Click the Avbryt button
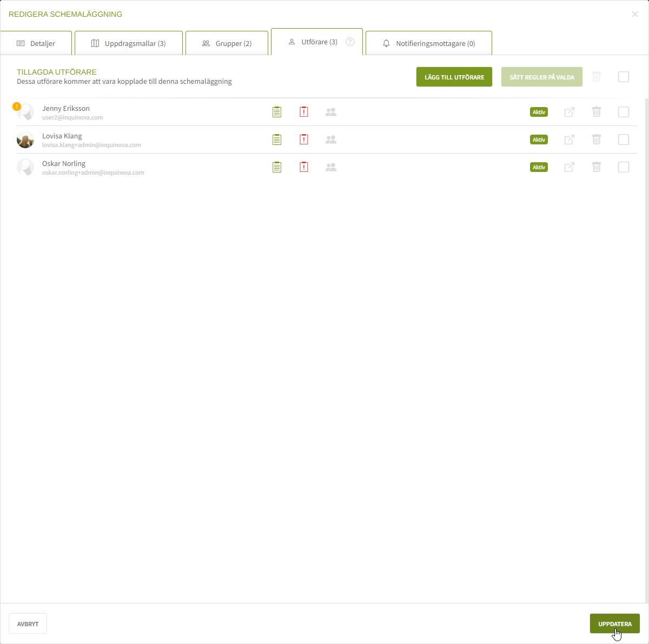The image size is (649, 644). tap(28, 623)
